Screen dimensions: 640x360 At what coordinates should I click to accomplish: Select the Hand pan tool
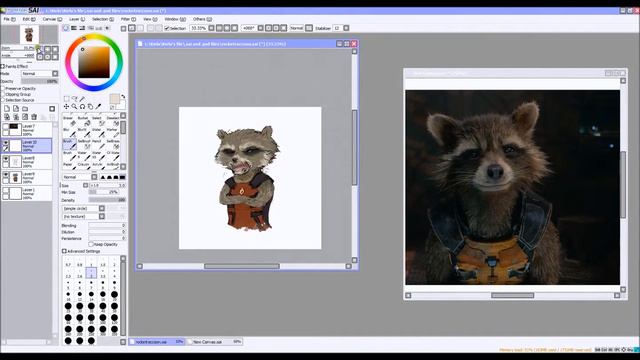pos(90,107)
